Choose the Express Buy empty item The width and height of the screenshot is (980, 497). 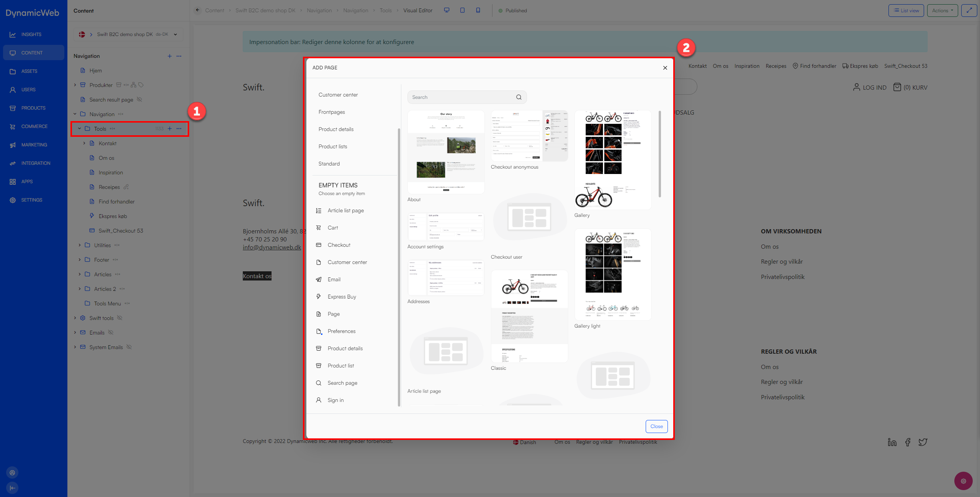pos(342,297)
